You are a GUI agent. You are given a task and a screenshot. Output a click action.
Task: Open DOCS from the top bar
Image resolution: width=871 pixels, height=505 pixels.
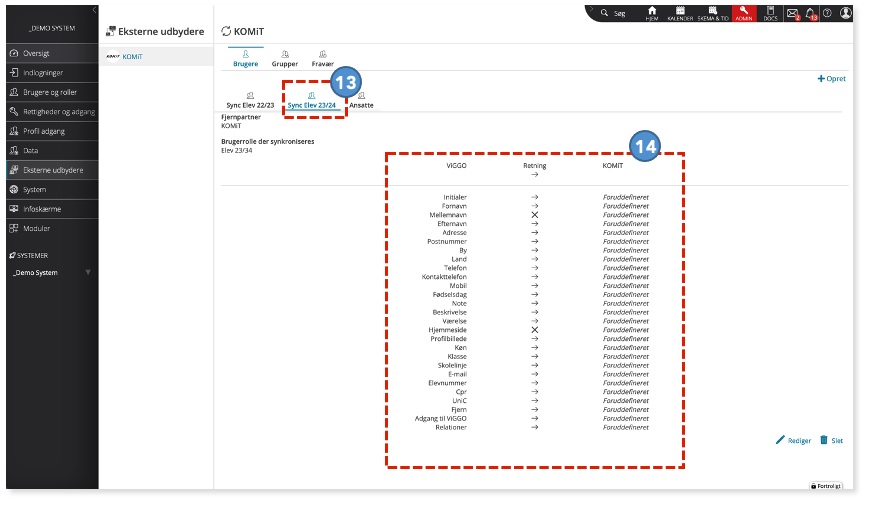coord(770,14)
